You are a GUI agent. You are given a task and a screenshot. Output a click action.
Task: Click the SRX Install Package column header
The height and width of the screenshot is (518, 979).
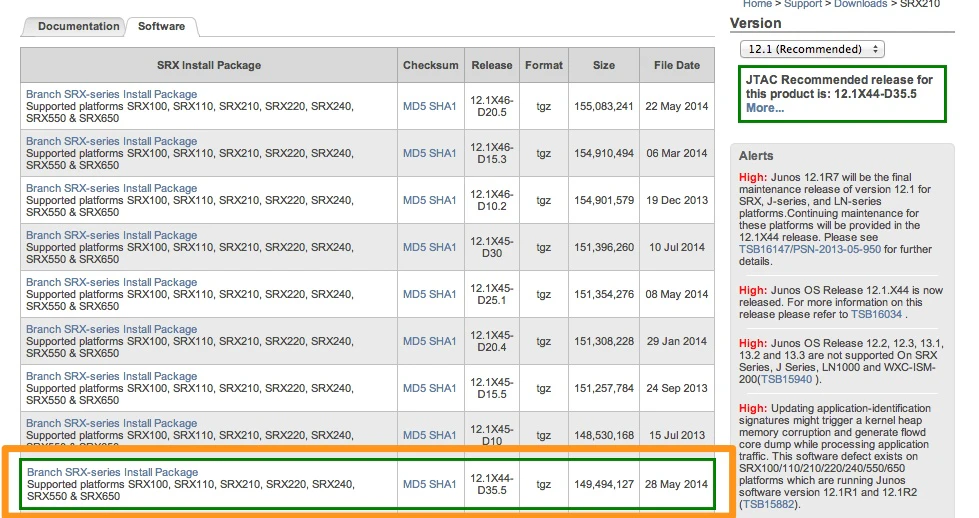(x=209, y=65)
